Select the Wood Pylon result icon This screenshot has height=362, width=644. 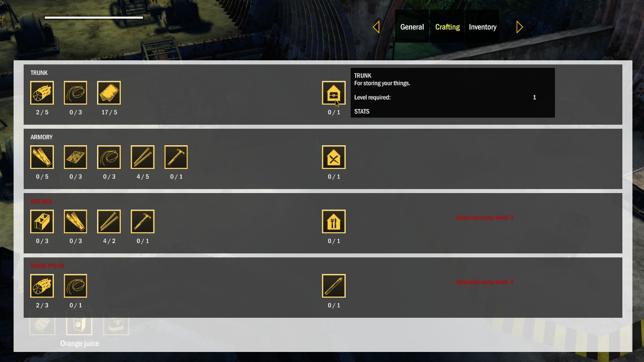[334, 286]
